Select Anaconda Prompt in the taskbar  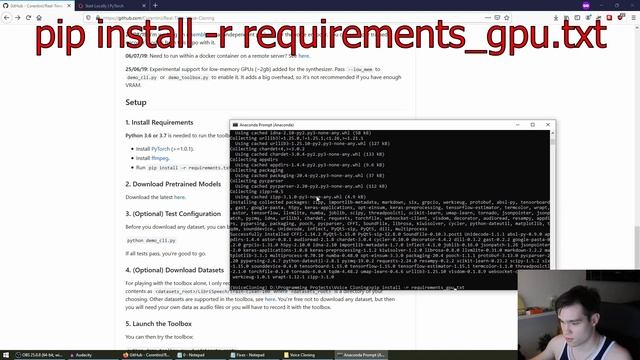click(360, 355)
